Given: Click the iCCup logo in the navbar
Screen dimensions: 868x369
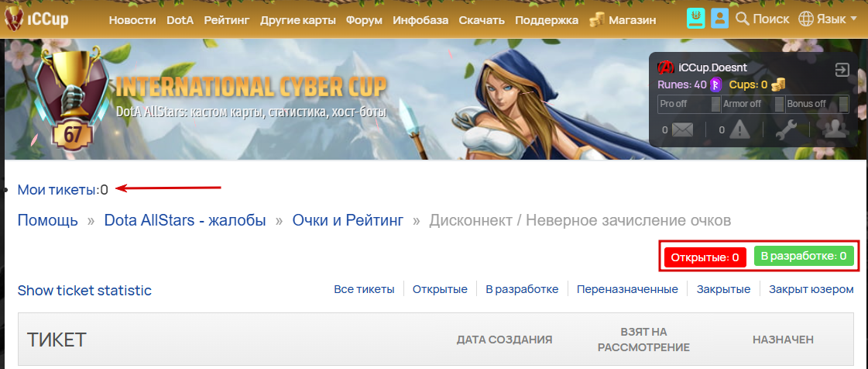Looking at the screenshot, I should tap(36, 20).
